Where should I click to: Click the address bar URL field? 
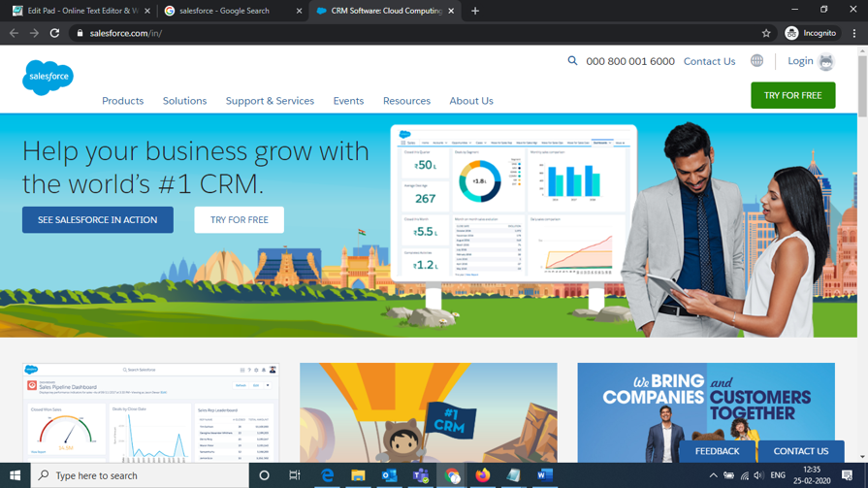421,33
